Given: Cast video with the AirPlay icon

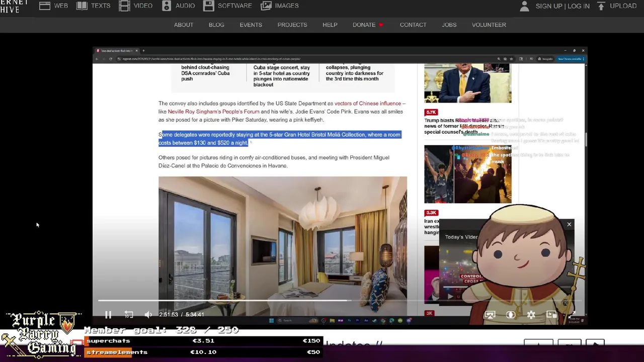Looking at the screenshot, I should 490,315.
